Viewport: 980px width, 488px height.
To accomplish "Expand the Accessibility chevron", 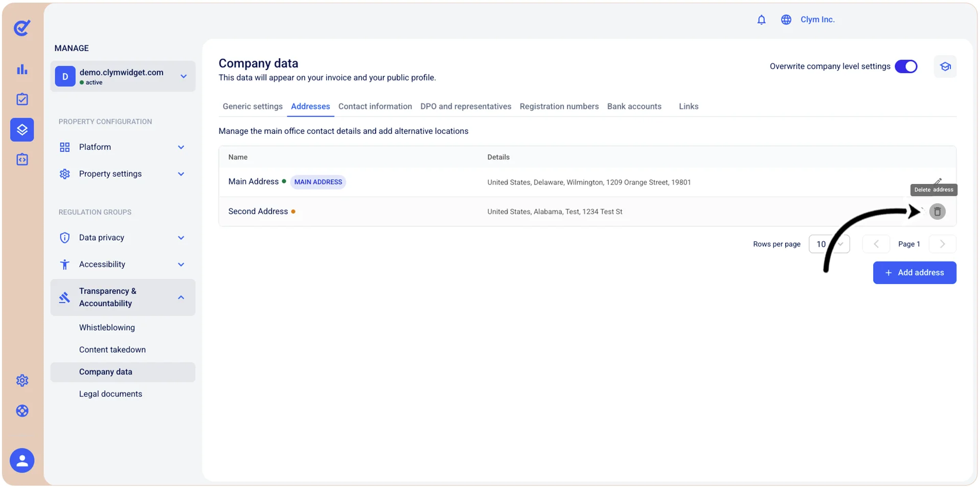I will (x=181, y=264).
